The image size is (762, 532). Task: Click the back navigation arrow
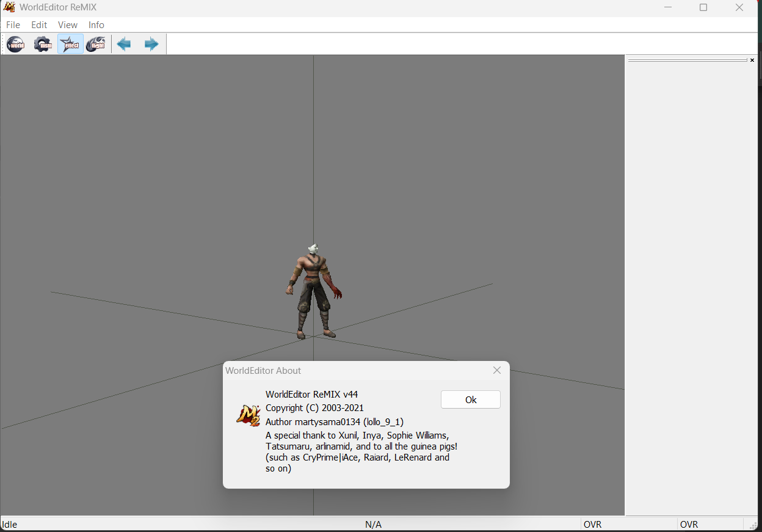click(123, 43)
